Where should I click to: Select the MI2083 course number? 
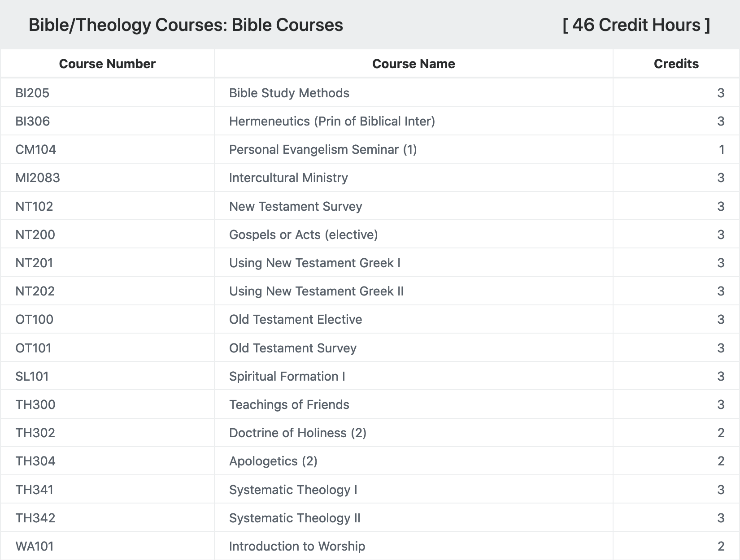click(x=38, y=178)
